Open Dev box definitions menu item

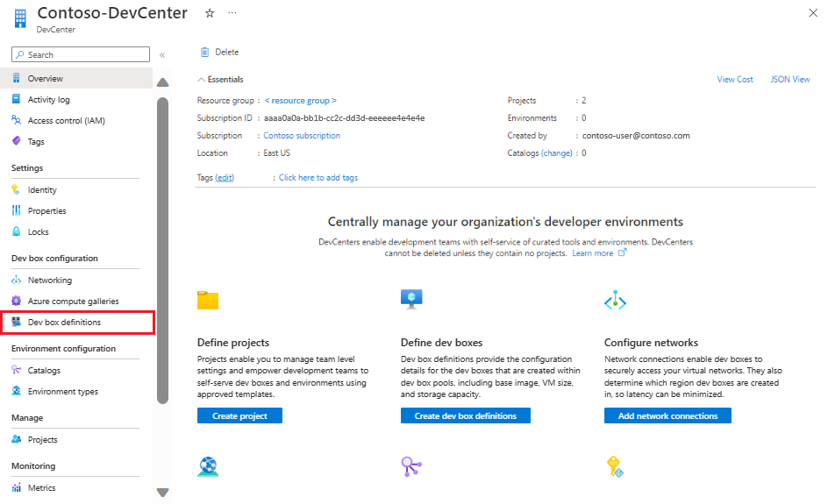coord(77,323)
